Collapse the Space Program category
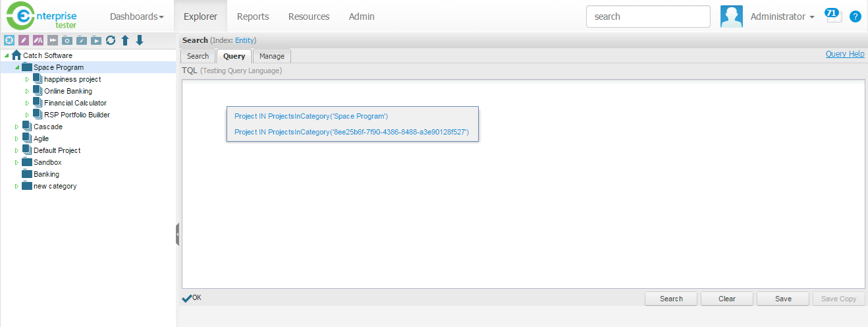Screen dimensions: 868x327 tap(17, 67)
